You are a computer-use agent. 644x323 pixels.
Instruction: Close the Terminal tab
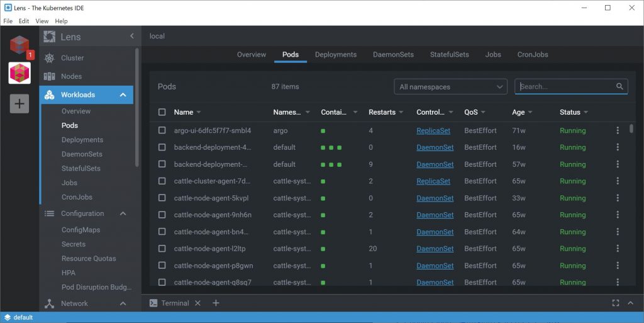click(x=197, y=303)
